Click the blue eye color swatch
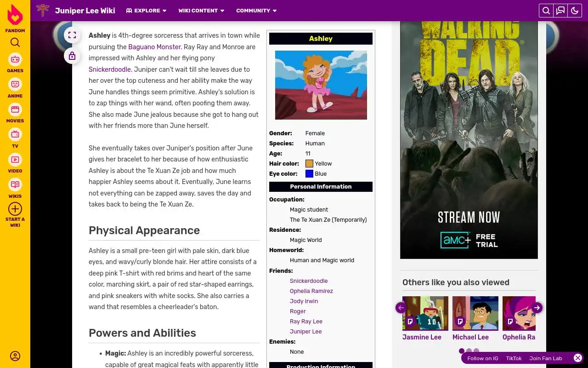Viewport: 588px width, 368px height. click(309, 173)
